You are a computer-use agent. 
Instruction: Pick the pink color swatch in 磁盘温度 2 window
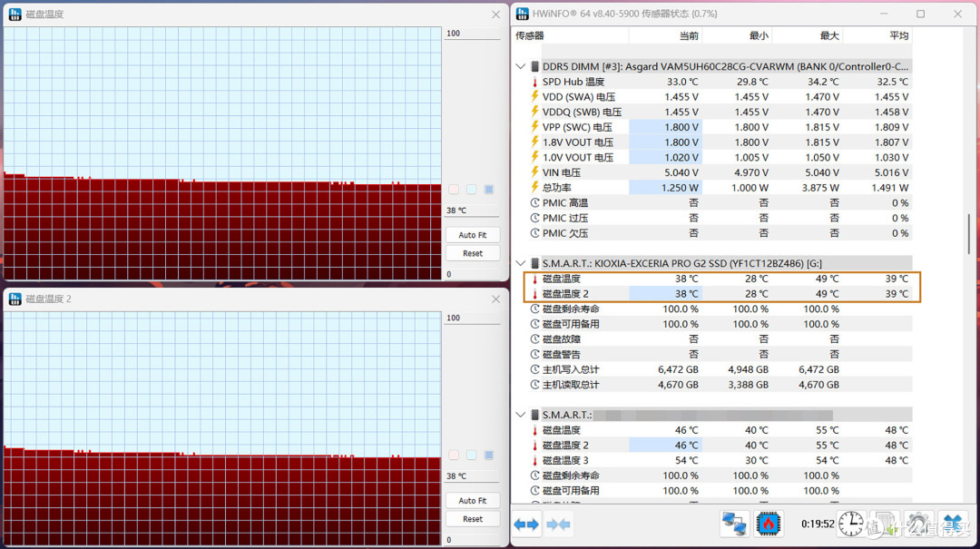pos(454,456)
